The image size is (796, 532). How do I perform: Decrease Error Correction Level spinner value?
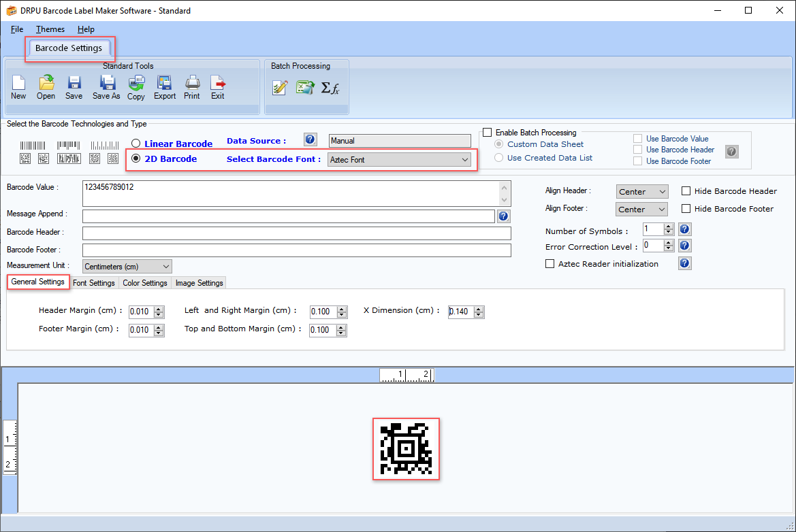click(669, 248)
